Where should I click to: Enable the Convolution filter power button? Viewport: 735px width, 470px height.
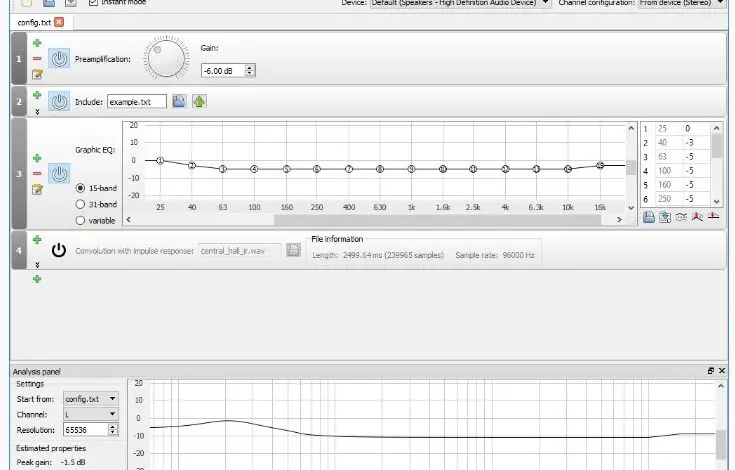pos(59,250)
